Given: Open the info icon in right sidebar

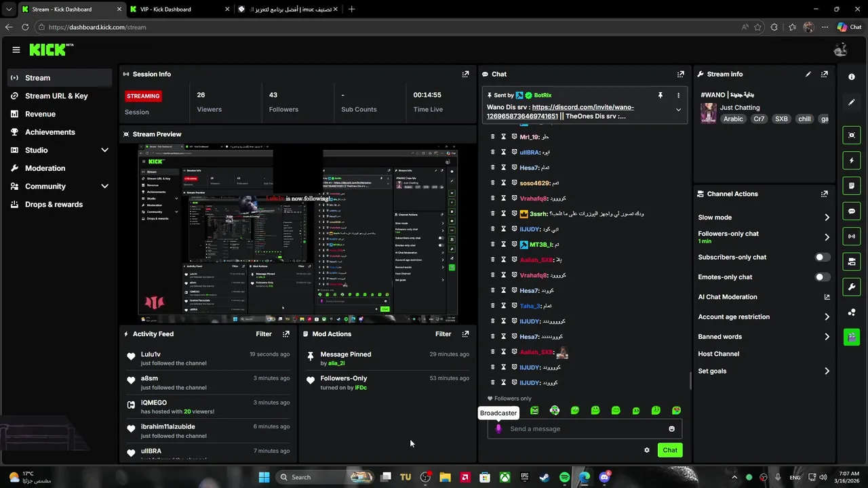Looking at the screenshot, I should 852,77.
